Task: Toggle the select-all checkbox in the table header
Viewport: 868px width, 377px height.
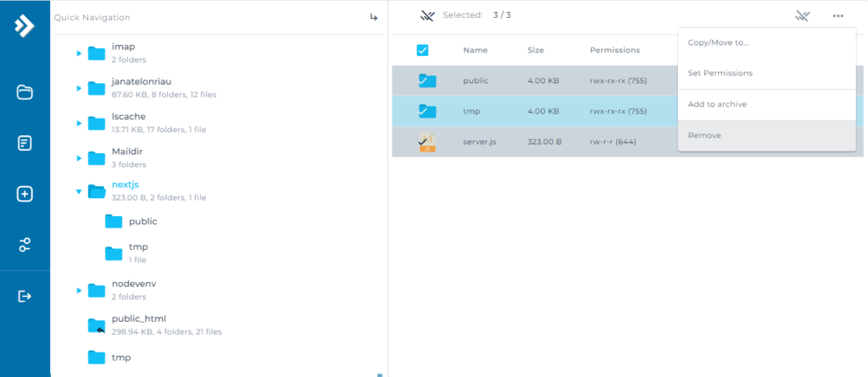Action: click(x=422, y=50)
